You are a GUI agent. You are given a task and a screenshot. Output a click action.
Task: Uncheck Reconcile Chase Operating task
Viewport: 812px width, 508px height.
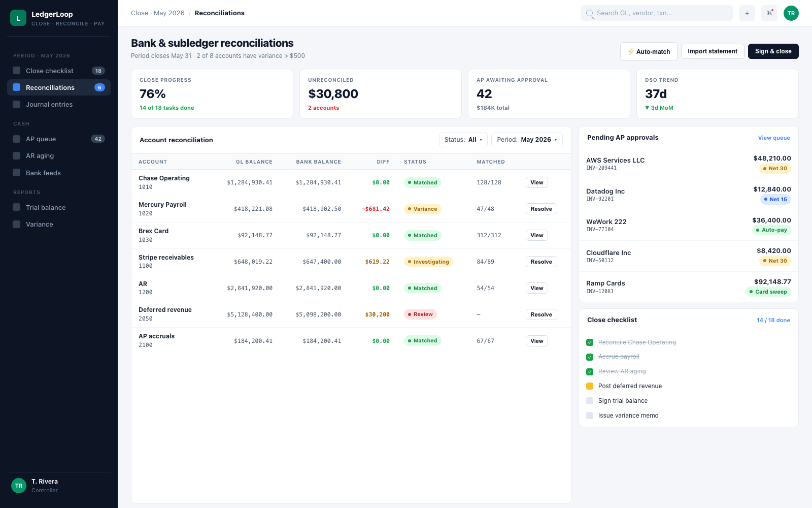[590, 342]
